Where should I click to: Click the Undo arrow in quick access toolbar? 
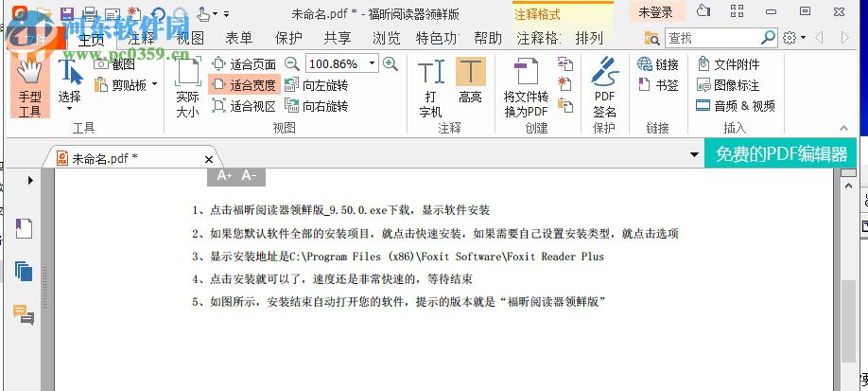158,14
